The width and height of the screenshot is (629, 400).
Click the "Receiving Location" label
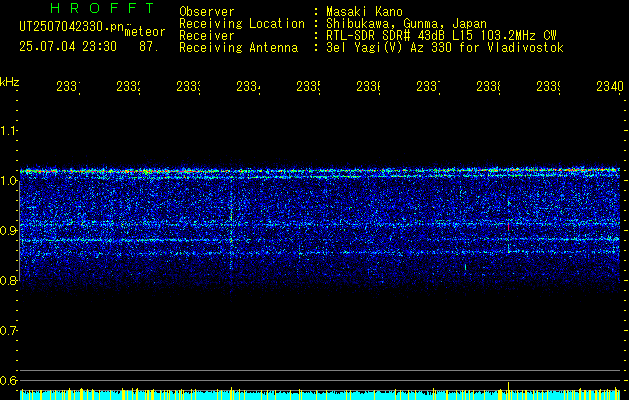click(242, 24)
